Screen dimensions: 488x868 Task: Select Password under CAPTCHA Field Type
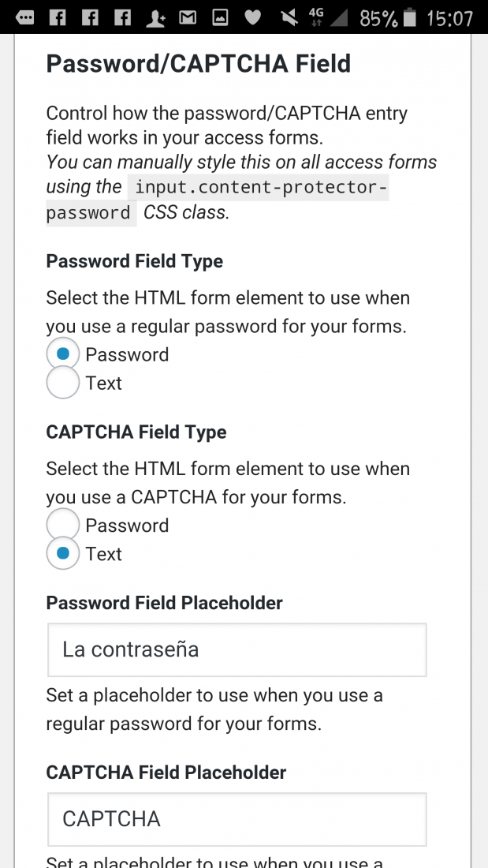63,525
